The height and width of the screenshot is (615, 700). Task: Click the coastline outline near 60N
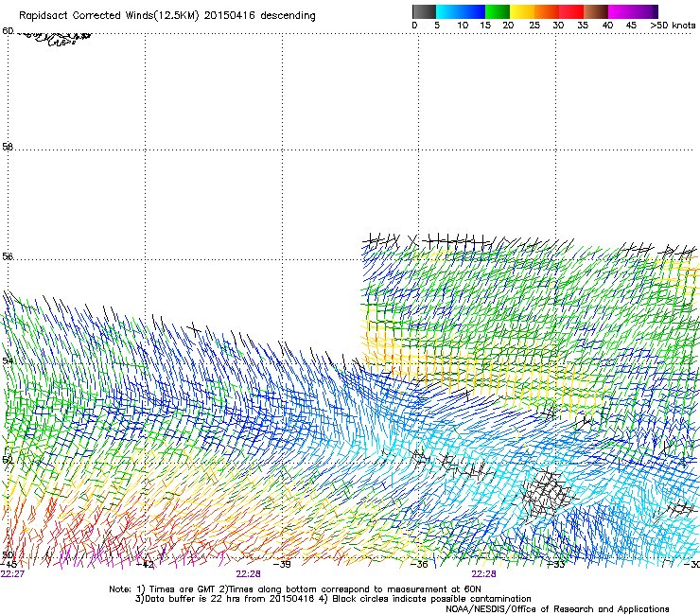(56, 38)
